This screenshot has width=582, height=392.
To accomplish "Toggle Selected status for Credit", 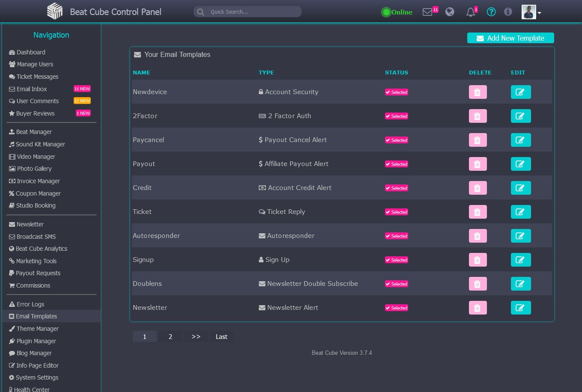I will (x=396, y=188).
